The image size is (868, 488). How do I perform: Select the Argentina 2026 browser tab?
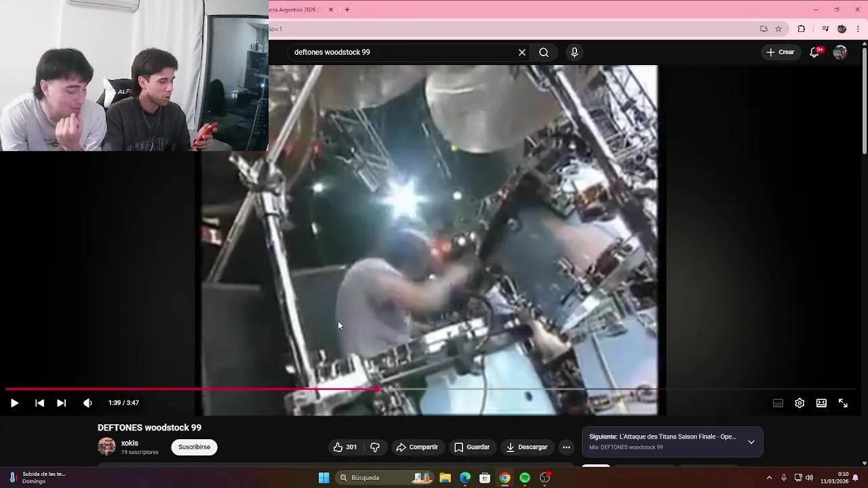(x=297, y=9)
